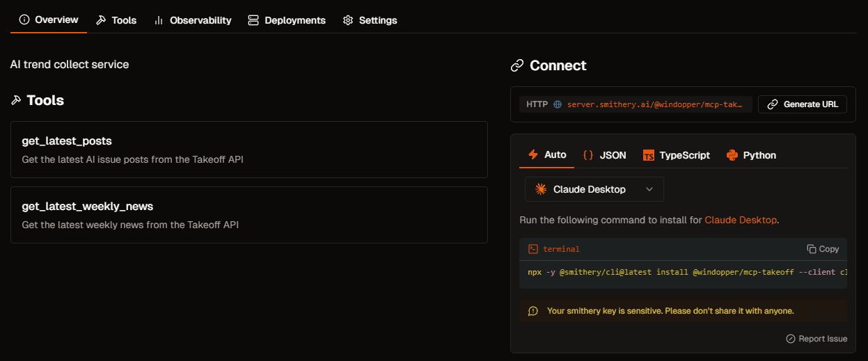The height and width of the screenshot is (361, 868).
Task: Click the globe icon next to server URL
Action: [558, 104]
